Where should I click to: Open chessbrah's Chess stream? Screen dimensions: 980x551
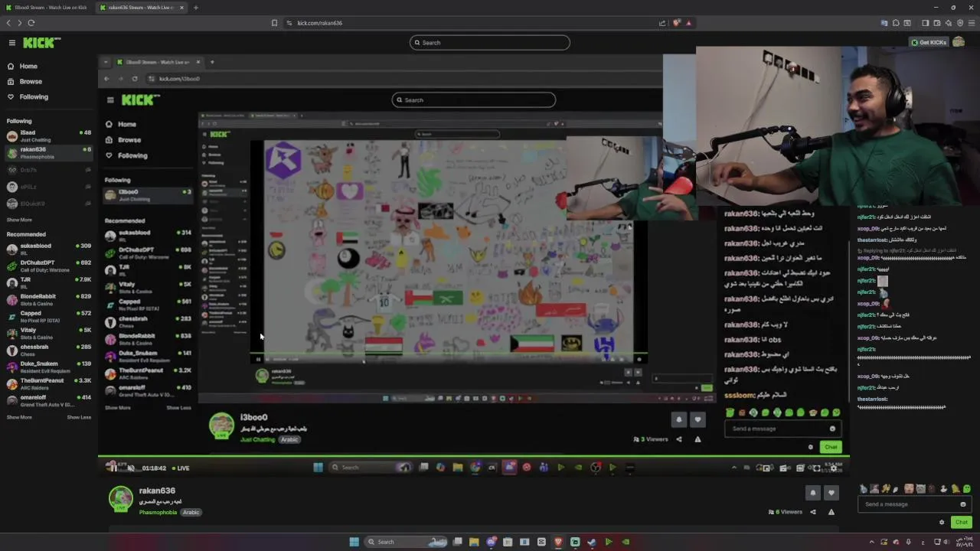click(x=49, y=350)
